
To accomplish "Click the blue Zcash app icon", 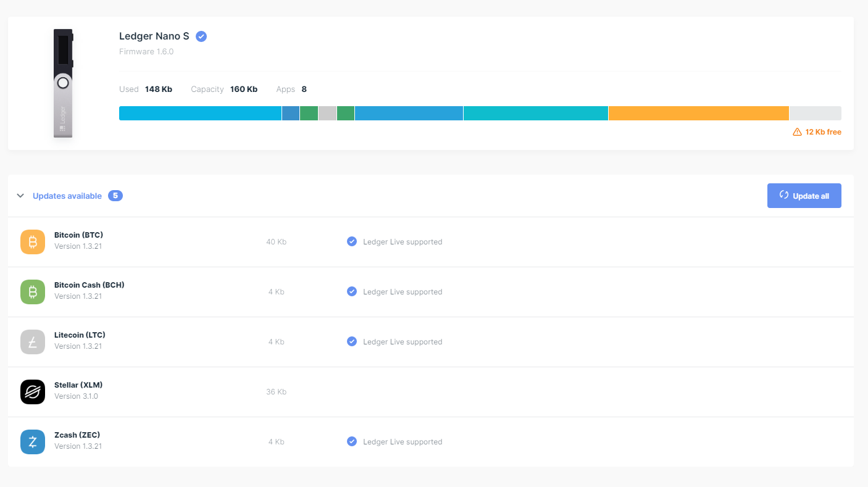I will [33, 442].
